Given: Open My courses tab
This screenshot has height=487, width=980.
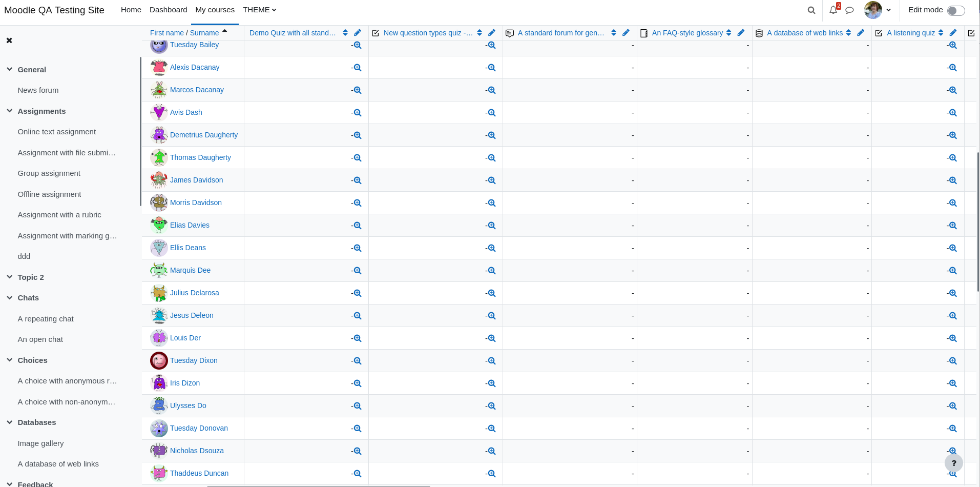Looking at the screenshot, I should (x=215, y=10).
